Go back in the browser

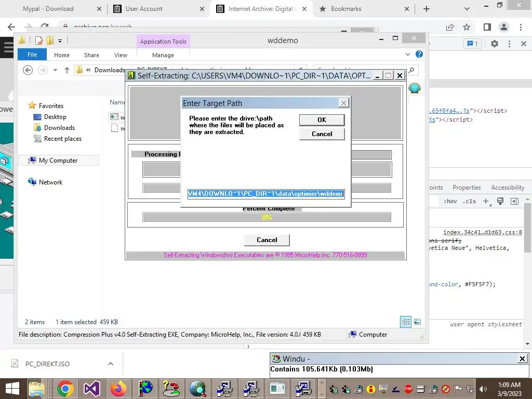11,27
